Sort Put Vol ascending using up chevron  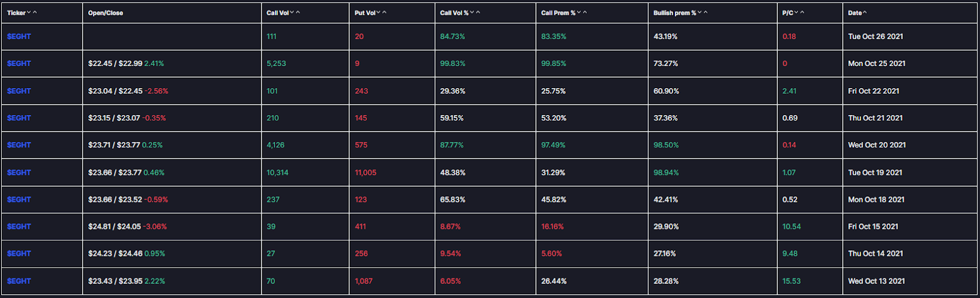[x=385, y=13]
